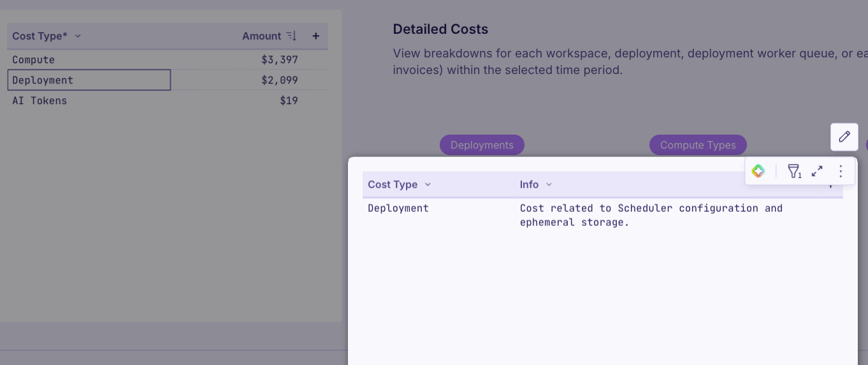Select the AI Tokens row

tap(168, 100)
